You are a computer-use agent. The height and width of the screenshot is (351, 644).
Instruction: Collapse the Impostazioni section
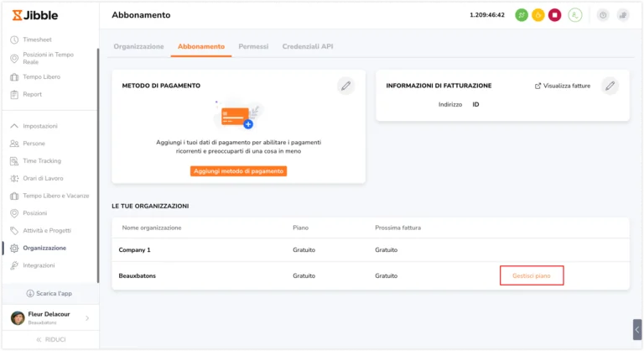click(x=39, y=126)
